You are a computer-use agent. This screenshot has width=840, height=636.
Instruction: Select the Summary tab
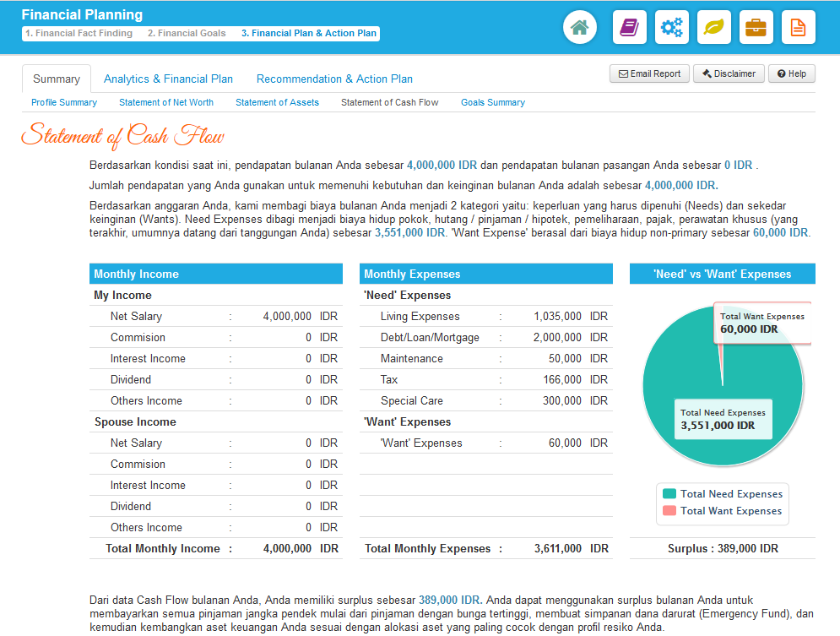57,79
